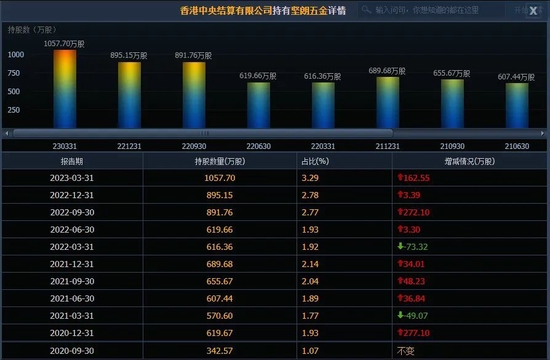Click the 1057.70万股 bar label

[64, 44]
